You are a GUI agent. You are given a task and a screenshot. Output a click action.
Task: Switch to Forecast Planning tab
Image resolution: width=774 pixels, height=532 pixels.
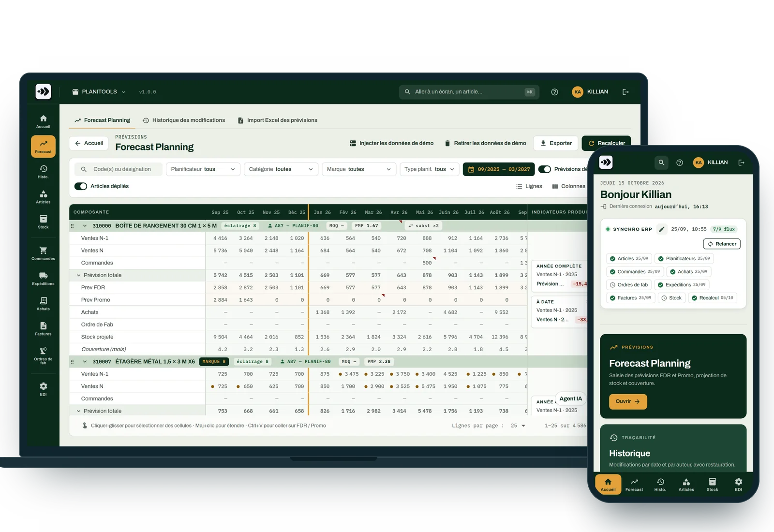tap(102, 120)
